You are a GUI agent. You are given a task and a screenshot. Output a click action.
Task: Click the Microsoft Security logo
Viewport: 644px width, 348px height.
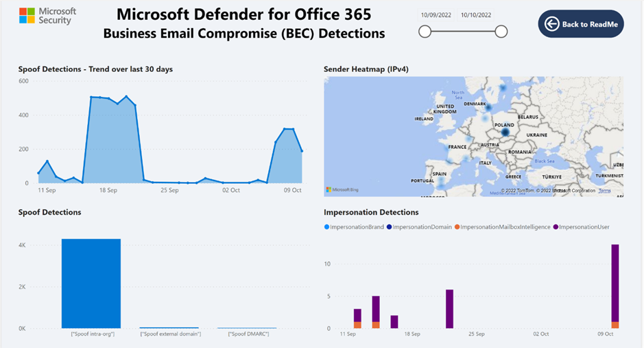click(47, 16)
